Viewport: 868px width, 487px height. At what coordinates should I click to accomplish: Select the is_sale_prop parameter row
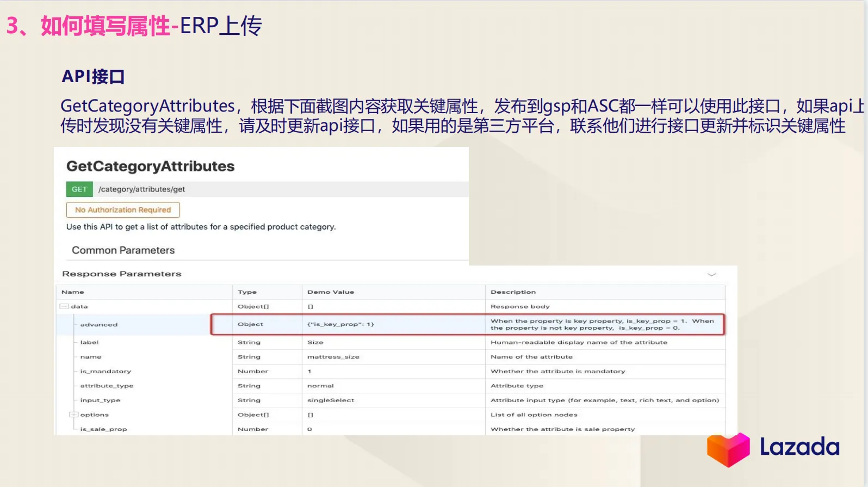tap(391, 429)
